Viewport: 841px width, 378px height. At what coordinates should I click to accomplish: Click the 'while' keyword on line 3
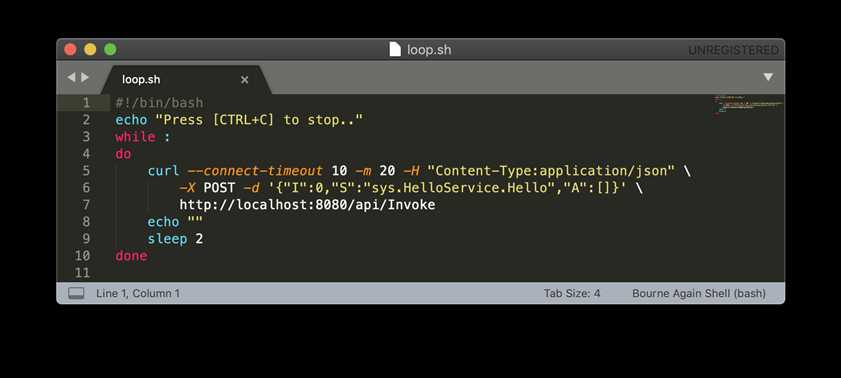point(135,137)
